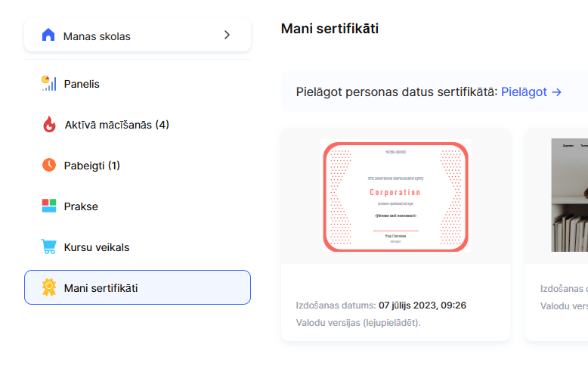Image resolution: width=588 pixels, height=369 pixels.
Task: Click the house icon beside Manas skolas
Action: tap(48, 36)
